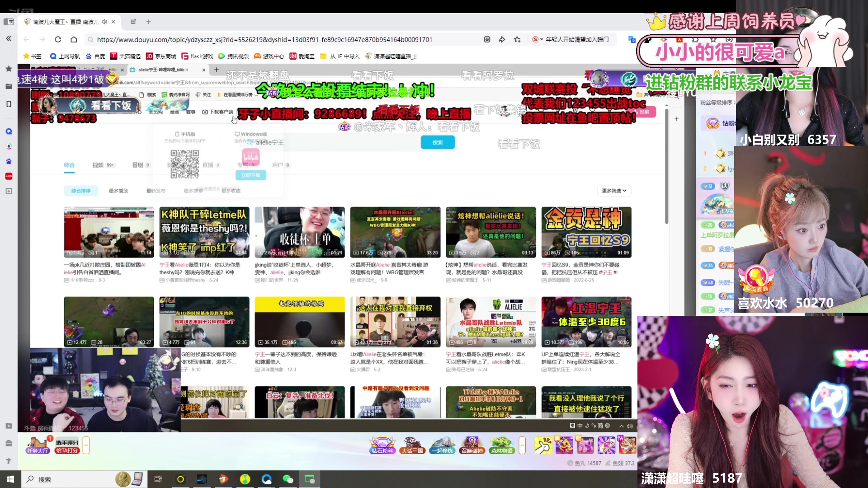Choose 最新发布 sort option
This screenshot has width=868, height=488.
click(x=156, y=191)
